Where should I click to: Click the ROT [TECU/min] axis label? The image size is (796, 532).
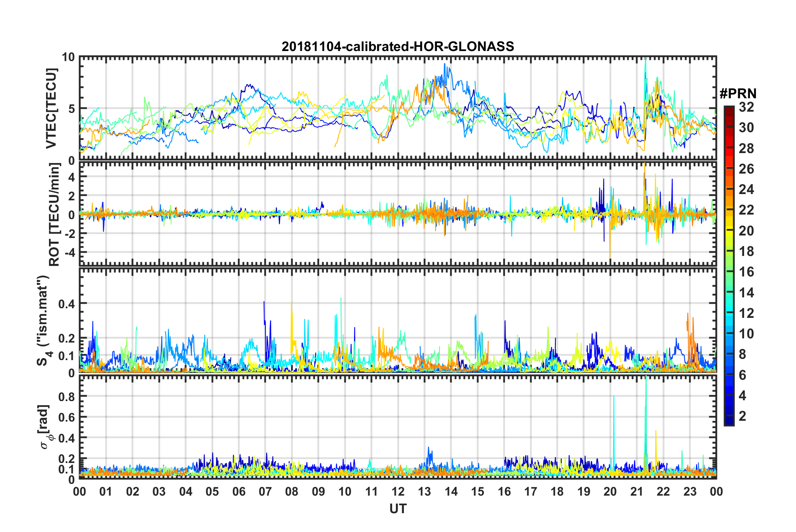point(54,215)
